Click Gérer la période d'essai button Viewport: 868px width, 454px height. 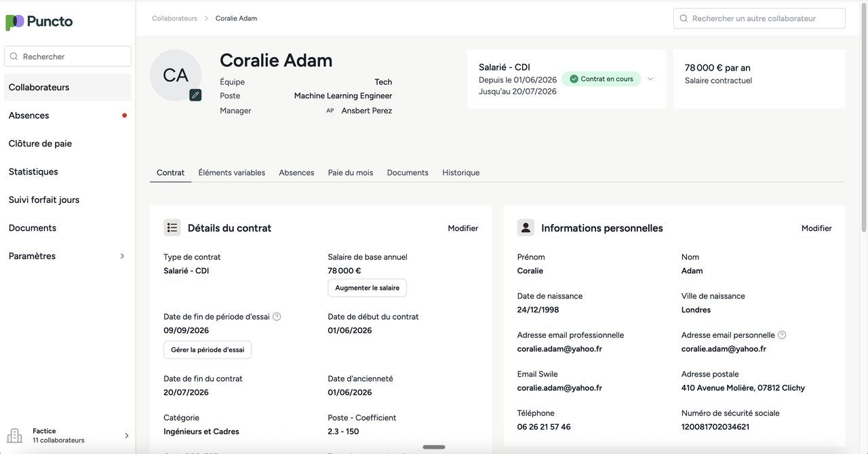click(208, 350)
